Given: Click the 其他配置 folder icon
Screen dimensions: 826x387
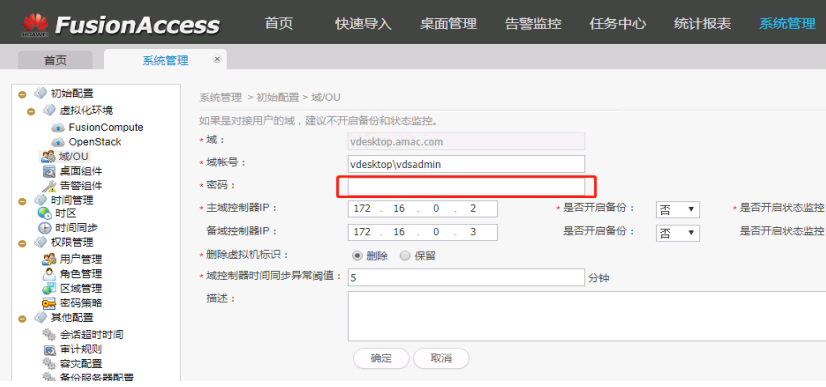Looking at the screenshot, I should click(40, 317).
